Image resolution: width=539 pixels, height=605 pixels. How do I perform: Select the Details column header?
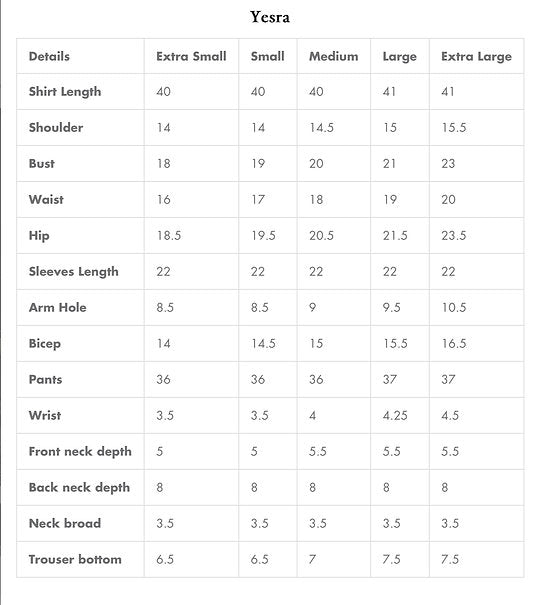click(49, 56)
